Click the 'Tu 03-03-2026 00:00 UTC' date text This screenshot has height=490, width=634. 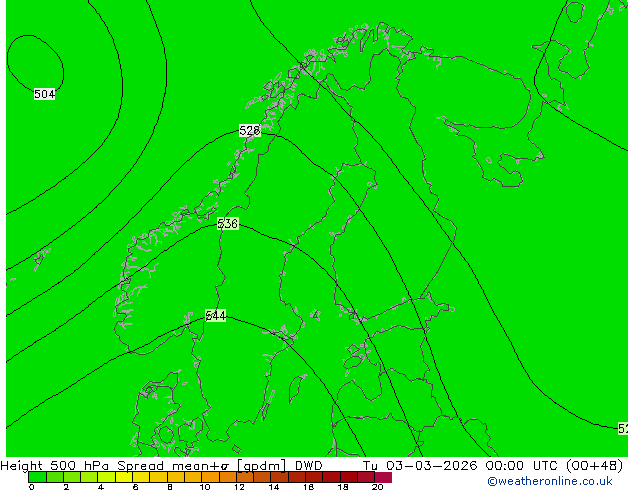[461, 466]
